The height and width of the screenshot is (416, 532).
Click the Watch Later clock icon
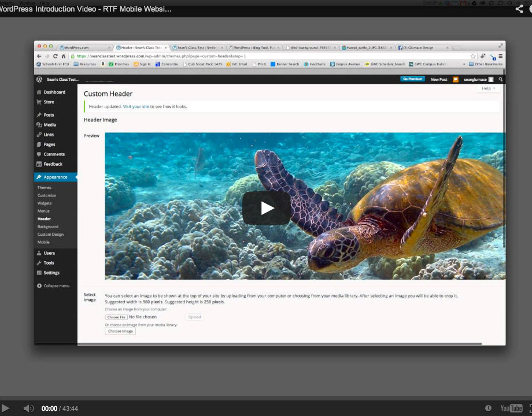[488, 408]
